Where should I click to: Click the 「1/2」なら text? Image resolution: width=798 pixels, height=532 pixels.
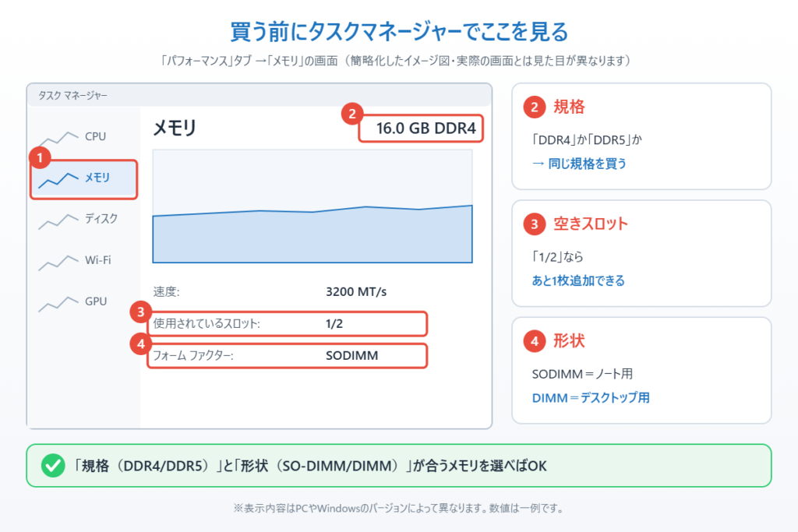point(558,257)
